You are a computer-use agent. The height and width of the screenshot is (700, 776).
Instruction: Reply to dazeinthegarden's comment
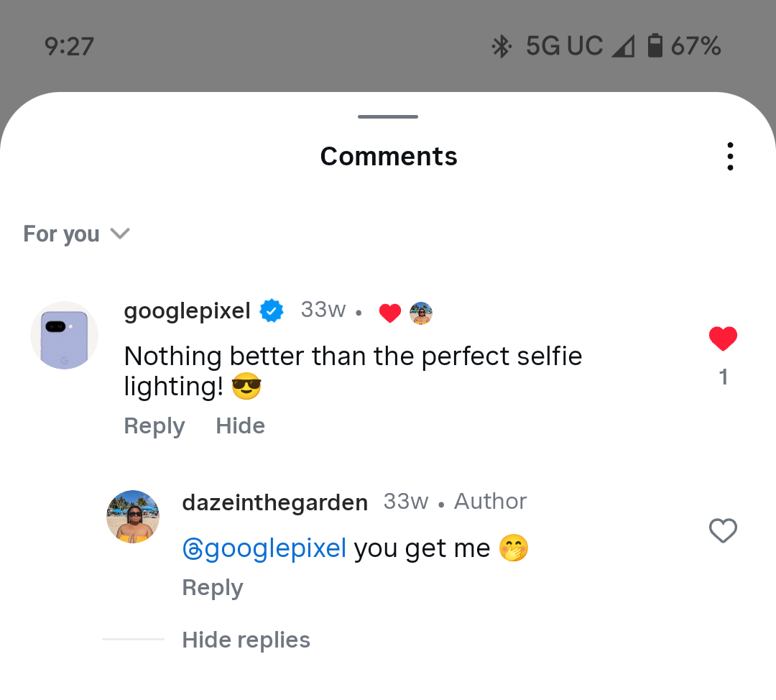[213, 588]
